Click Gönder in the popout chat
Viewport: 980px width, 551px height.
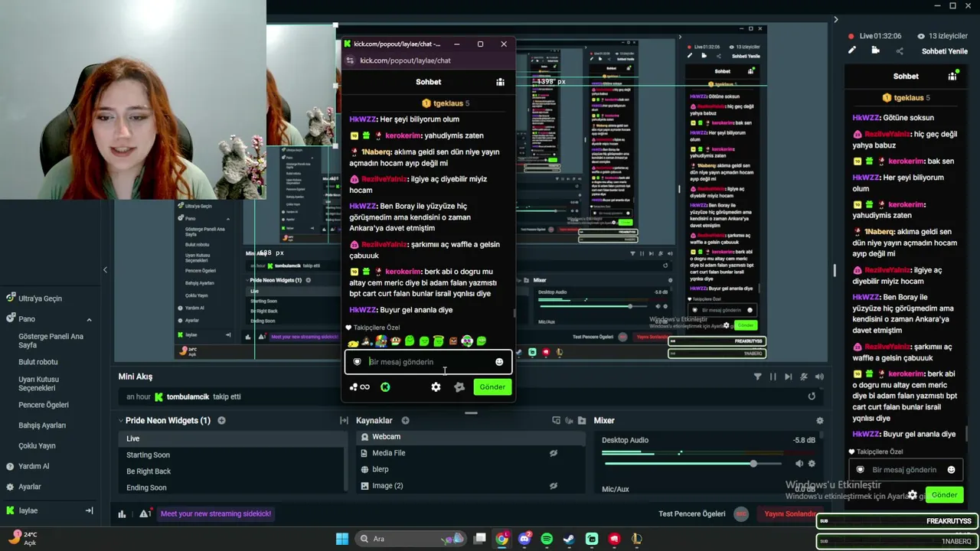point(492,387)
